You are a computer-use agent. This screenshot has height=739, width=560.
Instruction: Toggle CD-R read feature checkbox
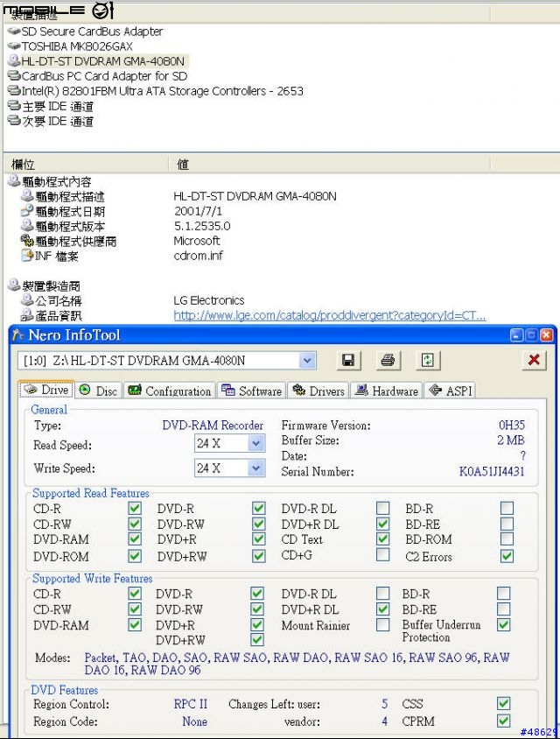coord(135,508)
